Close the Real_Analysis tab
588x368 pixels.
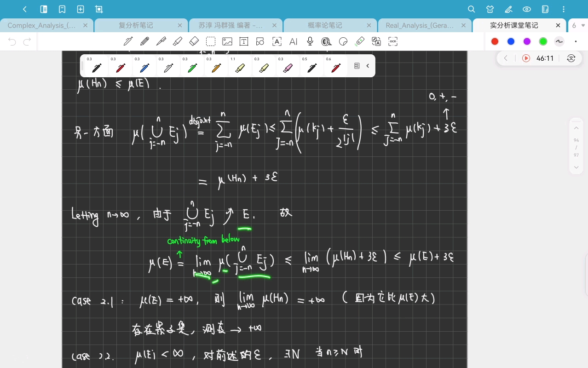tap(463, 25)
